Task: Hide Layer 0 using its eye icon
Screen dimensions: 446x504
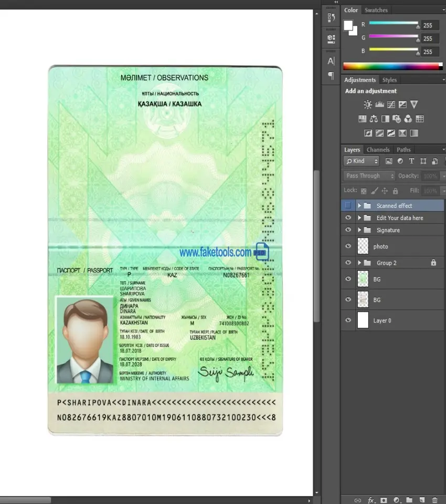Action: click(x=348, y=320)
